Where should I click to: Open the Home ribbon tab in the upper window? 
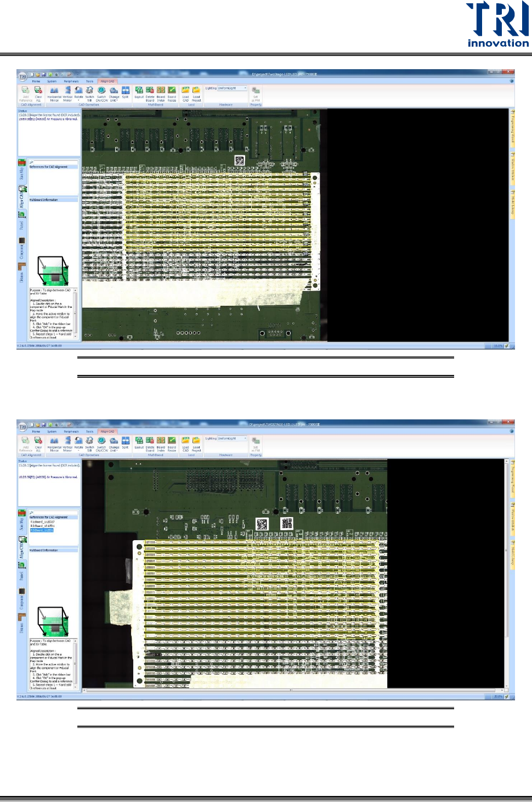click(36, 81)
